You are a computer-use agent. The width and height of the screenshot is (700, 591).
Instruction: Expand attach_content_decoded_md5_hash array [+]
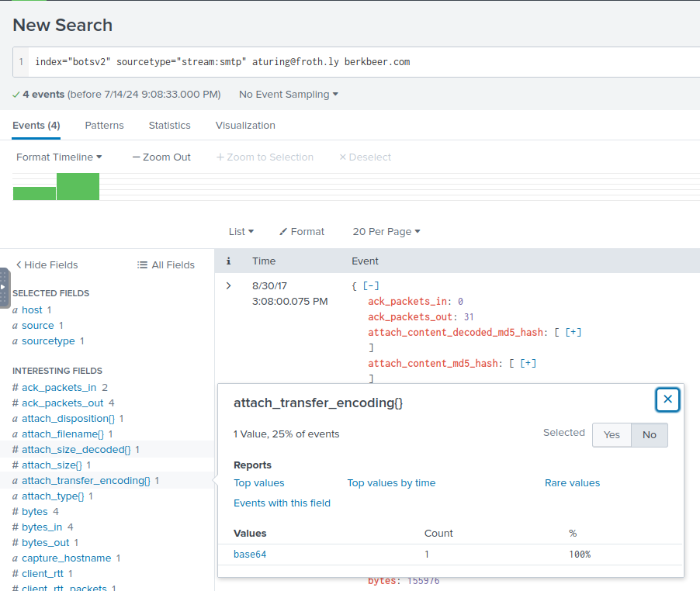[x=574, y=333]
